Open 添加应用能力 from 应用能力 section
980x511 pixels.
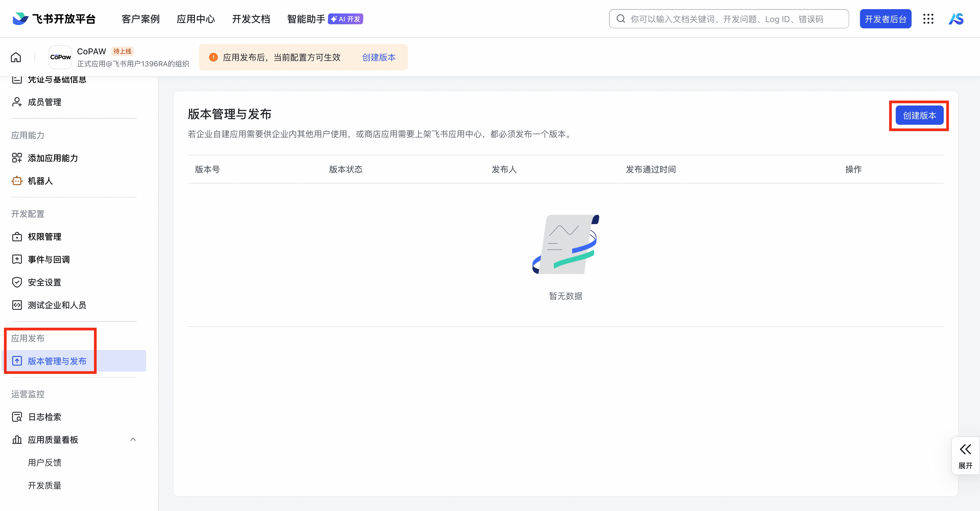click(x=53, y=158)
